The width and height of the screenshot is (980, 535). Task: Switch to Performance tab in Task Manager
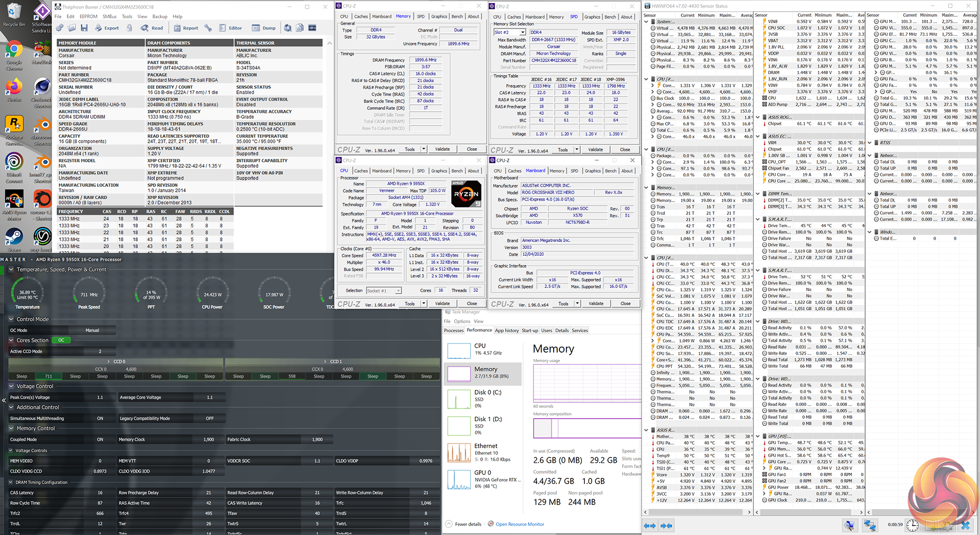[x=479, y=330]
